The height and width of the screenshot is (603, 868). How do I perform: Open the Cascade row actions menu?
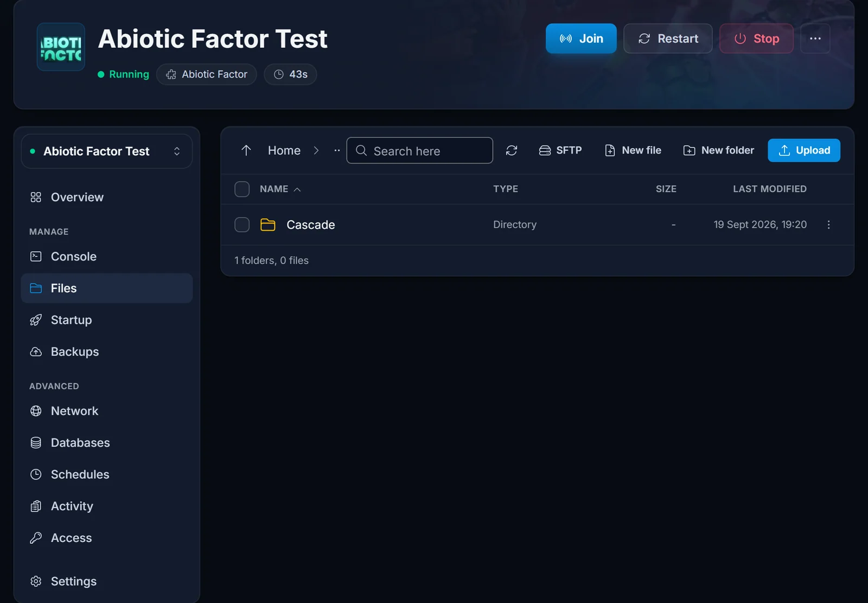[828, 225]
